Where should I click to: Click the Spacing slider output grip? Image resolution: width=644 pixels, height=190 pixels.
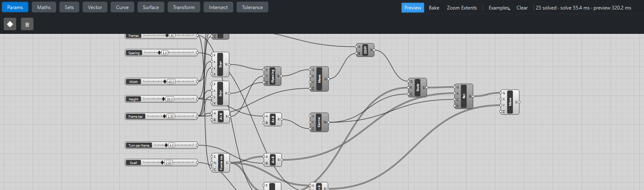pos(197,53)
